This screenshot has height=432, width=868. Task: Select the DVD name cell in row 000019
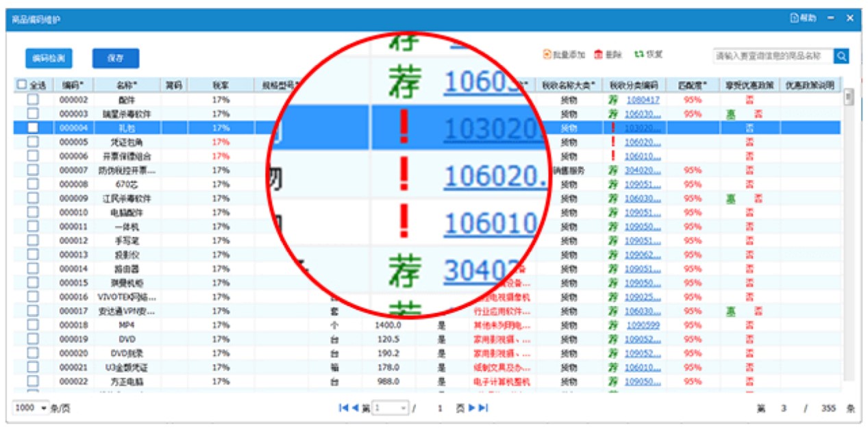127,340
